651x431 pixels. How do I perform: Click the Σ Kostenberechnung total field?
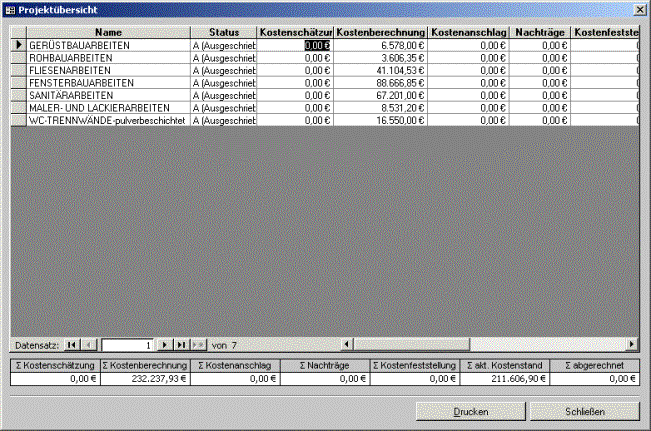(x=144, y=379)
